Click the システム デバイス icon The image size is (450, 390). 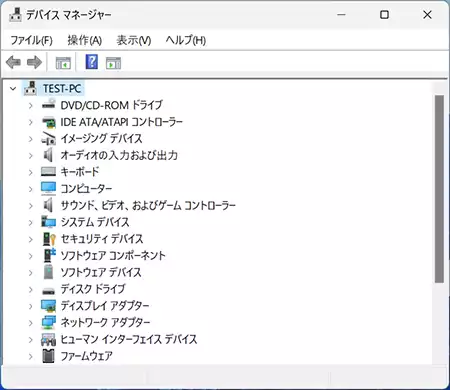(x=49, y=222)
